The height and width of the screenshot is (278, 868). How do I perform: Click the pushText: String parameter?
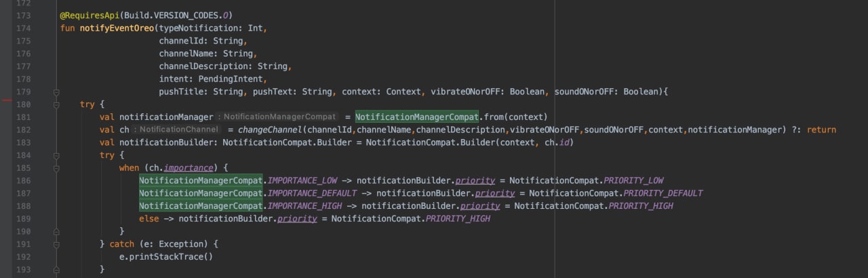[292, 92]
